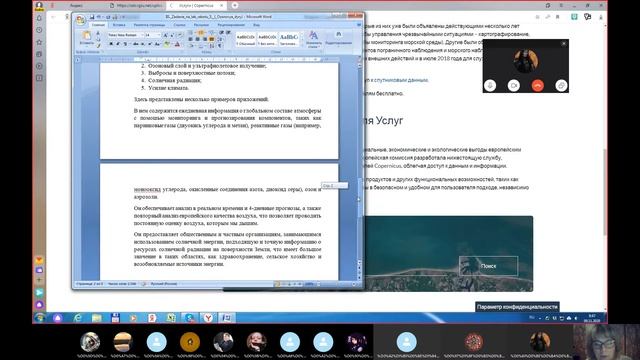Switch to the Insert ribbon tab
The width and height of the screenshot is (640, 360).
point(119,25)
